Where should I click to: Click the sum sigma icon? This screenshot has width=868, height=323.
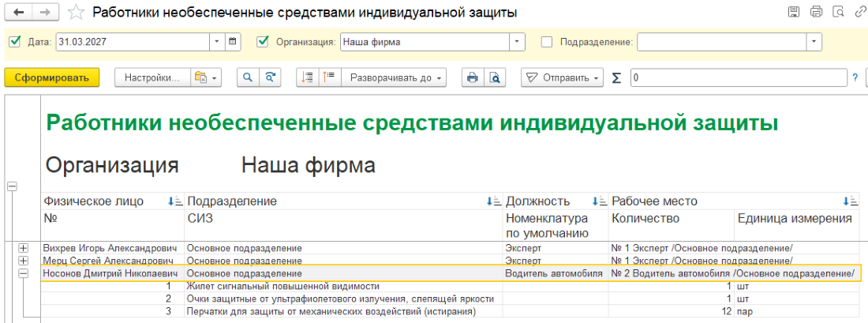616,77
